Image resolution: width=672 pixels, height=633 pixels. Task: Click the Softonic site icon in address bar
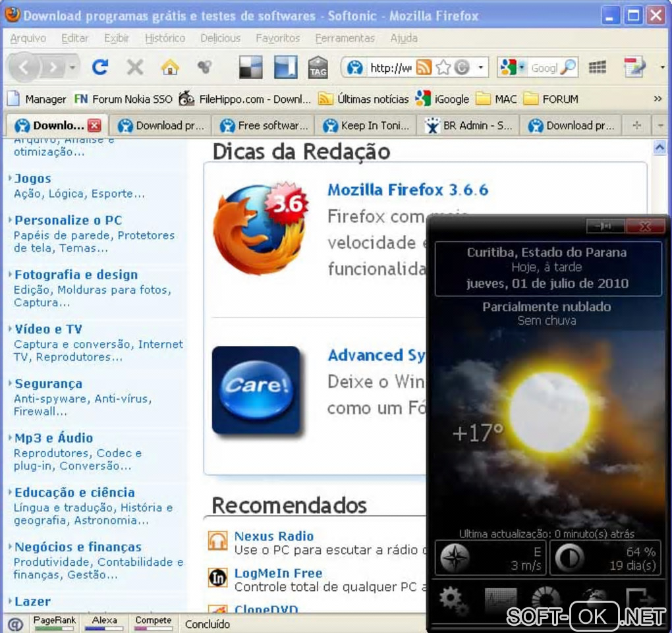click(355, 67)
